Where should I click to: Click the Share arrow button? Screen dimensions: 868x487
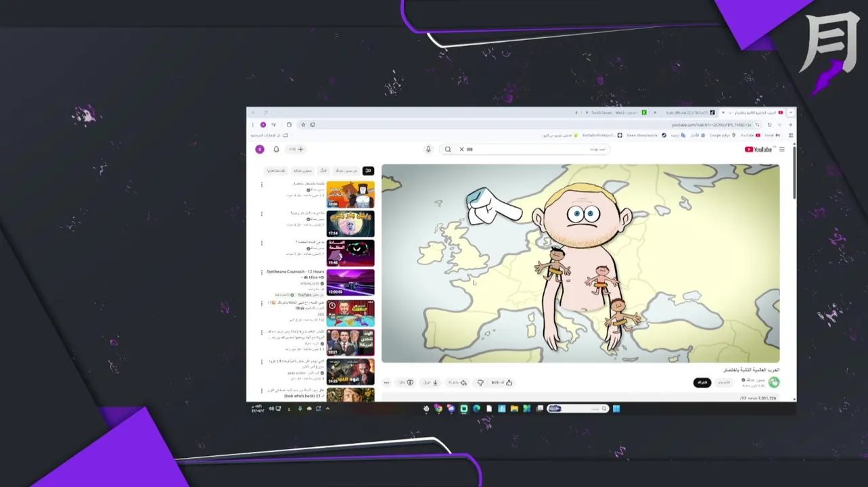click(x=458, y=383)
